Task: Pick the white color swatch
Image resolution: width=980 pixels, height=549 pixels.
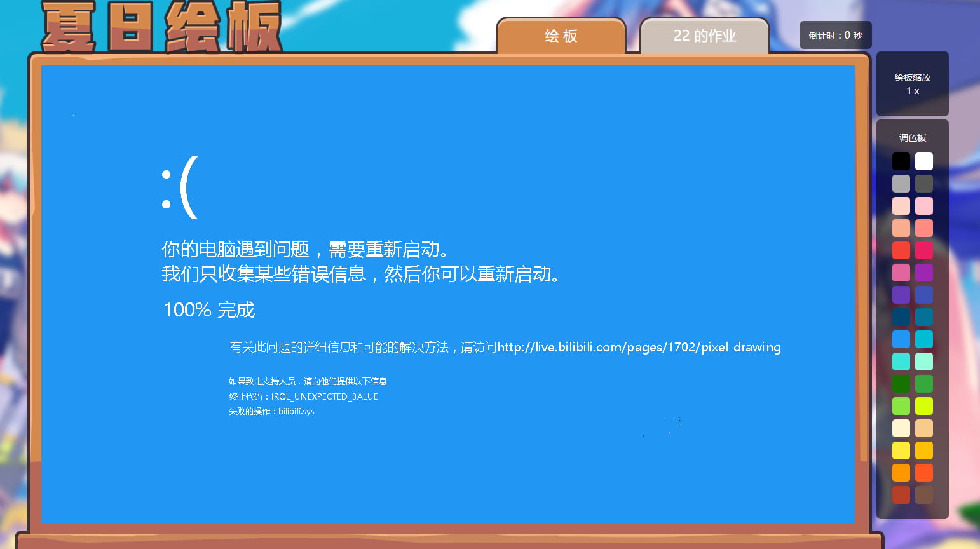Action: (x=924, y=161)
